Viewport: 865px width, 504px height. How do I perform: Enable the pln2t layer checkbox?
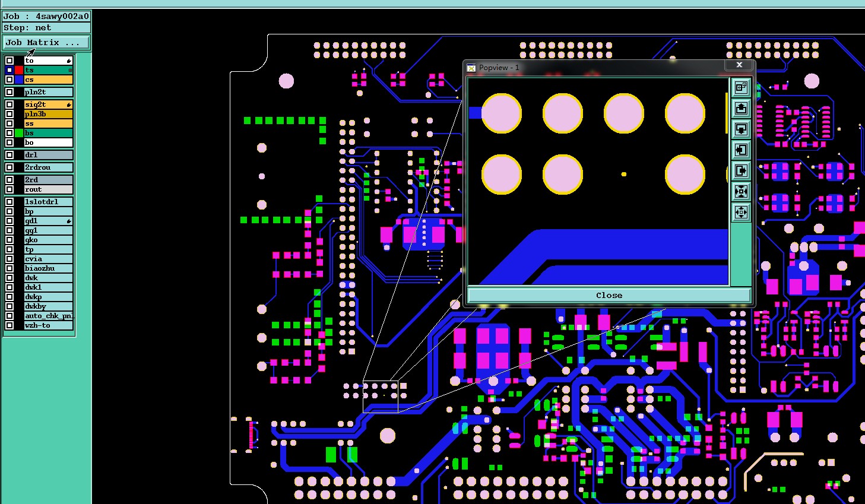9,92
